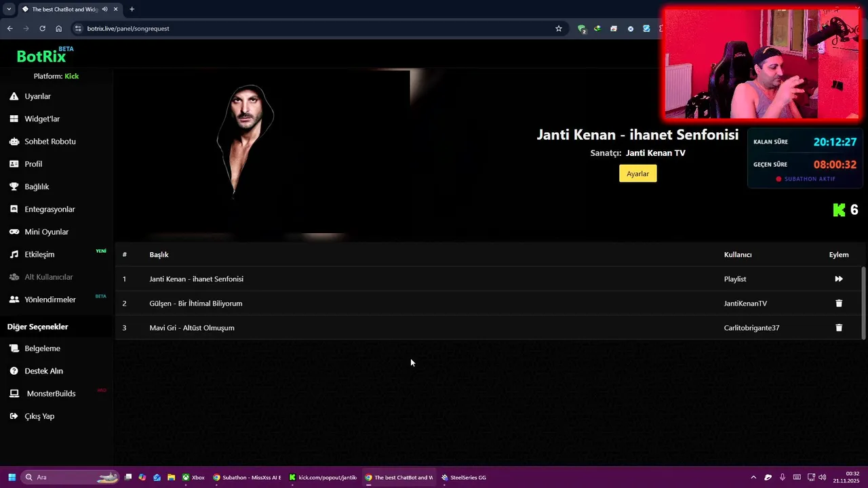Viewport: 868px width, 488px height.
Task: Click the Janti Kenan - ihanet Senfonisi row title
Action: point(196,279)
